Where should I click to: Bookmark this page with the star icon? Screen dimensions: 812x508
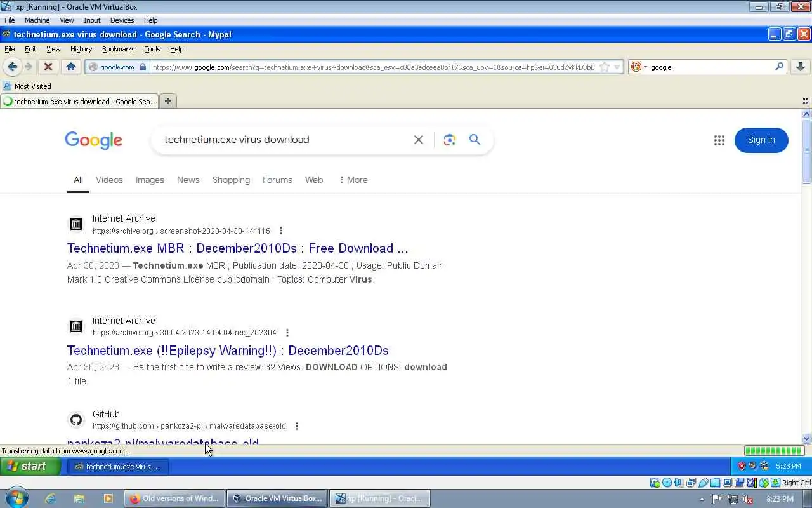pos(605,67)
